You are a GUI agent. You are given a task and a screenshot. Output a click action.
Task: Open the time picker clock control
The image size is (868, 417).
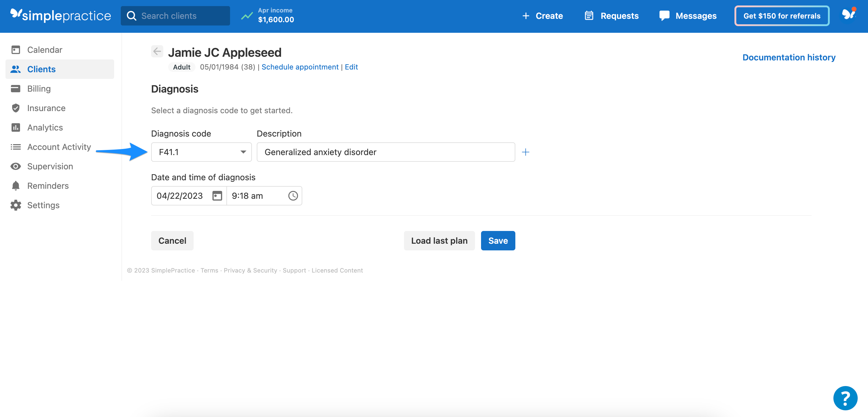click(293, 195)
